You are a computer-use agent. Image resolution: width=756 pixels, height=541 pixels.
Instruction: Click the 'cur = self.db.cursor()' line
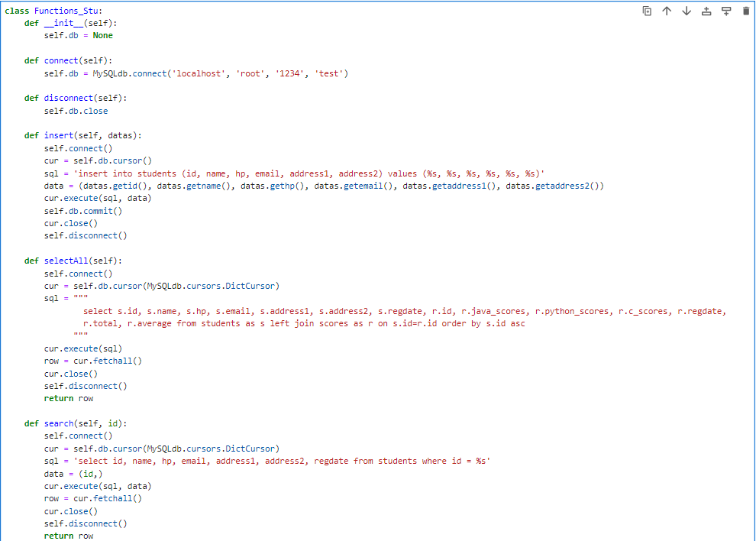(x=98, y=160)
